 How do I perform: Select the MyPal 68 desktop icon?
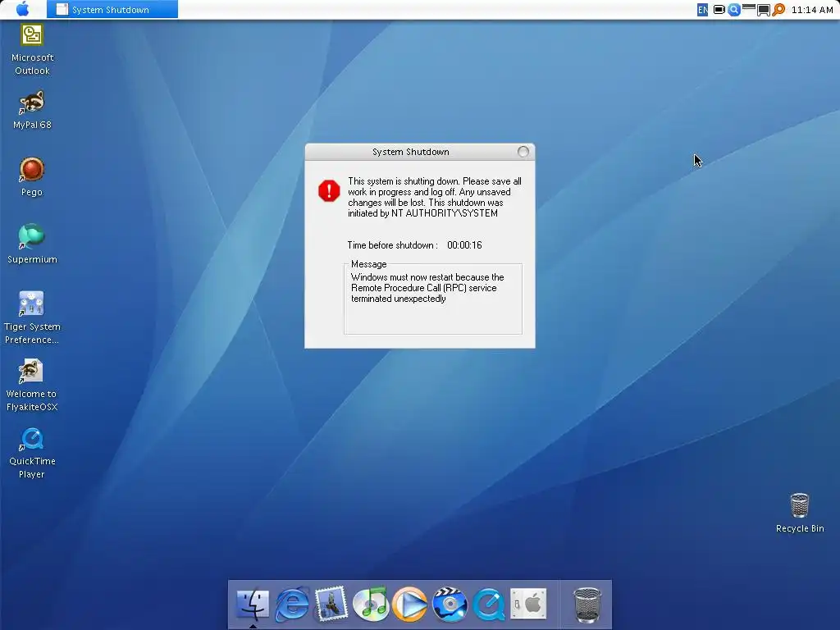32,111
